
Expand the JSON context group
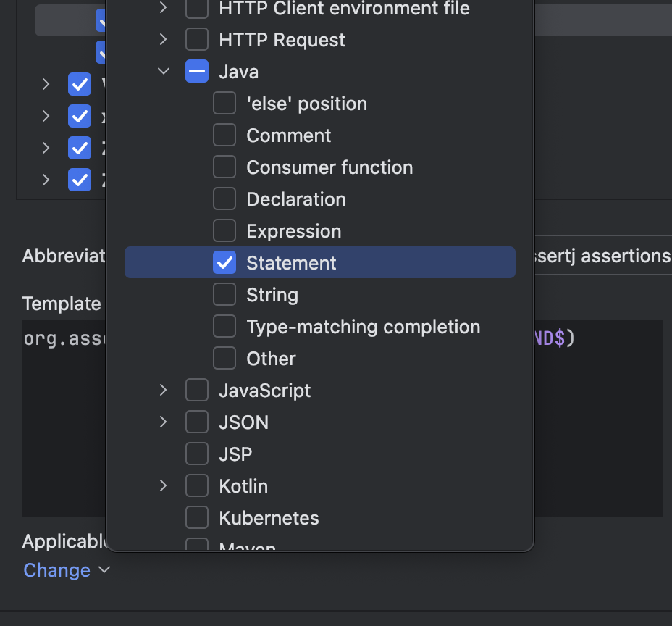(164, 422)
